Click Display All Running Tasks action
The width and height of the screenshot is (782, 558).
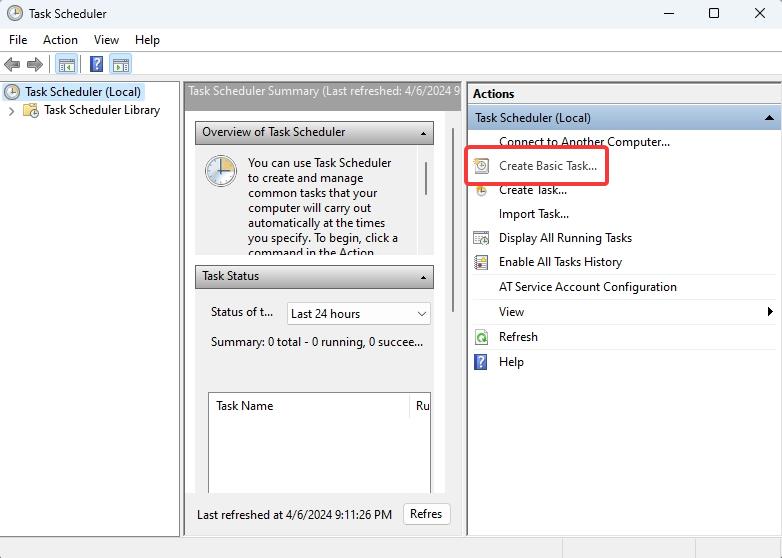click(565, 238)
